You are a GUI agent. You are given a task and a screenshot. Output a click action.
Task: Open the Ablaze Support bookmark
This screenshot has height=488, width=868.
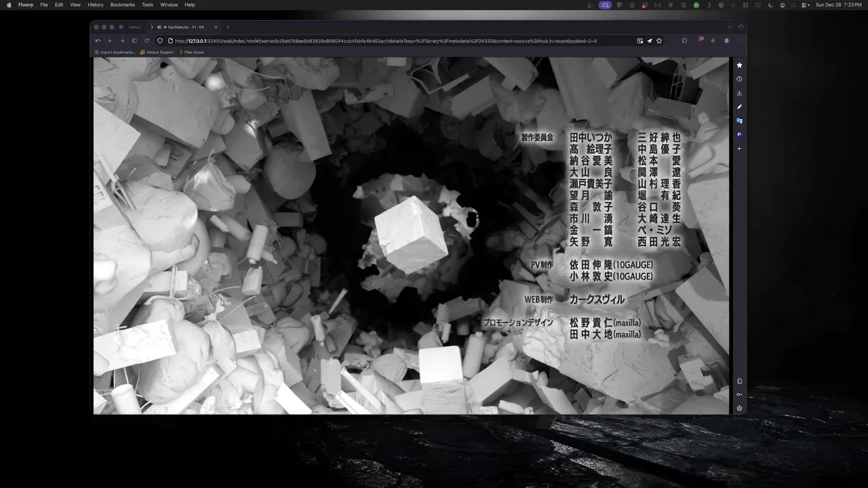(x=157, y=52)
